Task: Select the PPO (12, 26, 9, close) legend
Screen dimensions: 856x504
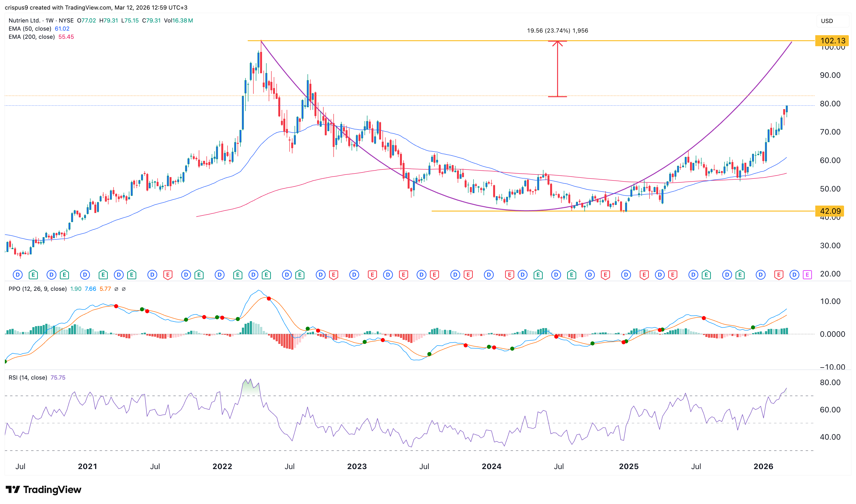Action: (x=37, y=289)
